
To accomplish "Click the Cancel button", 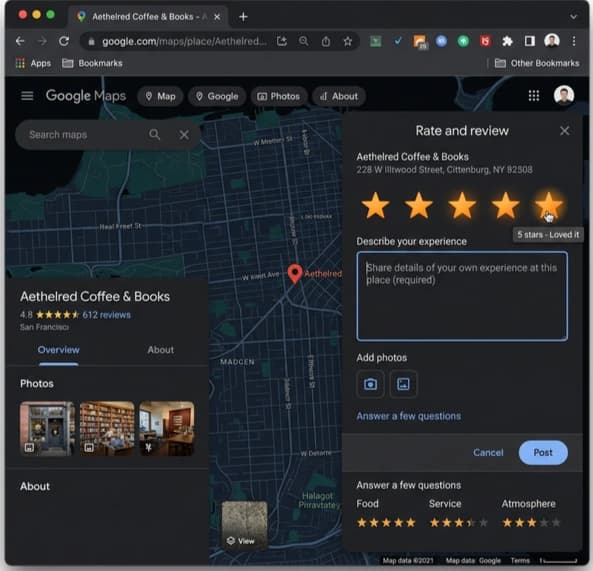I will tap(488, 453).
